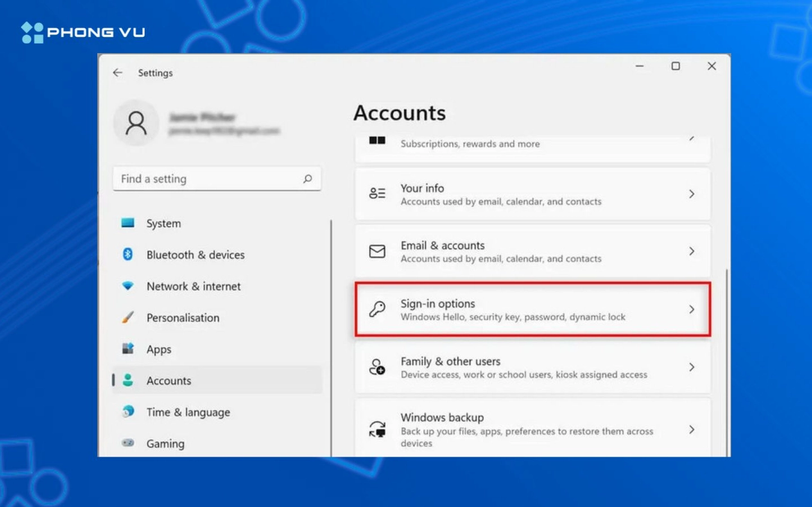
Task: Click the back arrow in Settings
Action: coord(117,72)
